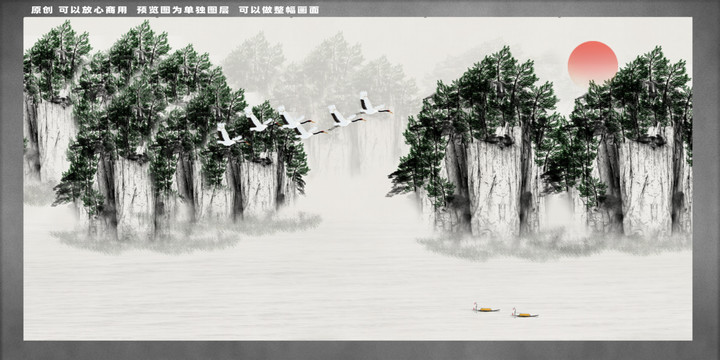Click the 原创 text at top

[x=42, y=10]
